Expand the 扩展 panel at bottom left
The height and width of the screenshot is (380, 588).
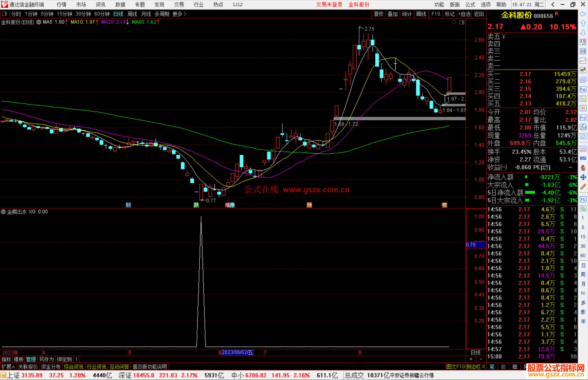(x=8, y=367)
